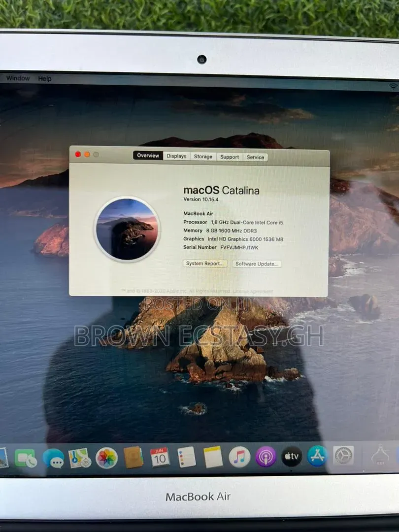Viewport: 399px width, 532px height.
Task: Click the macOS Catalina logo image
Action: tap(127, 229)
